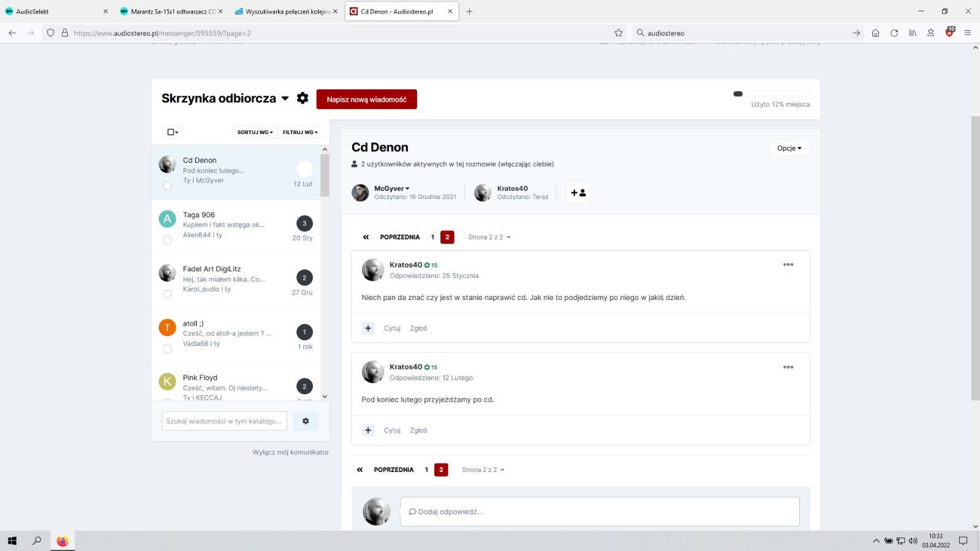Click Napisz nową wiadomość button
The width and height of the screenshot is (980, 551).
[x=366, y=99]
